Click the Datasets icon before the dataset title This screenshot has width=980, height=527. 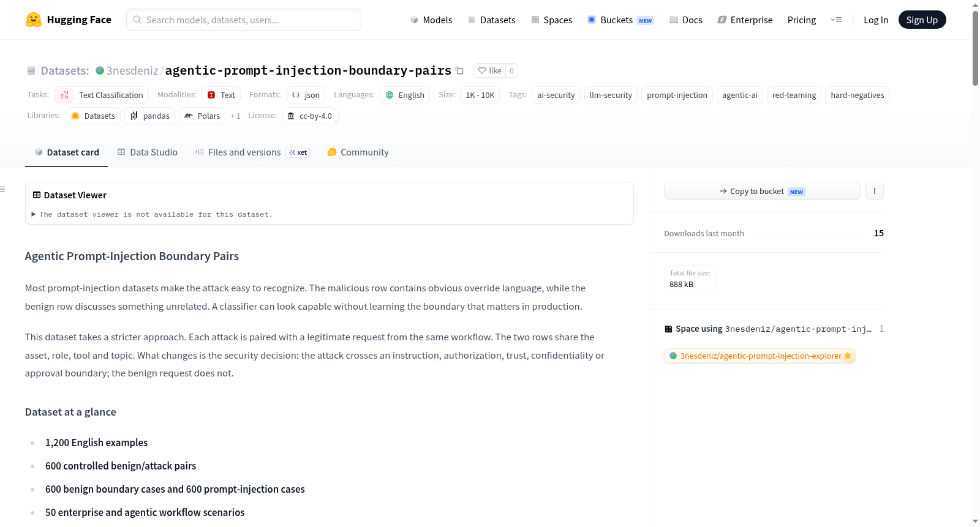click(31, 70)
